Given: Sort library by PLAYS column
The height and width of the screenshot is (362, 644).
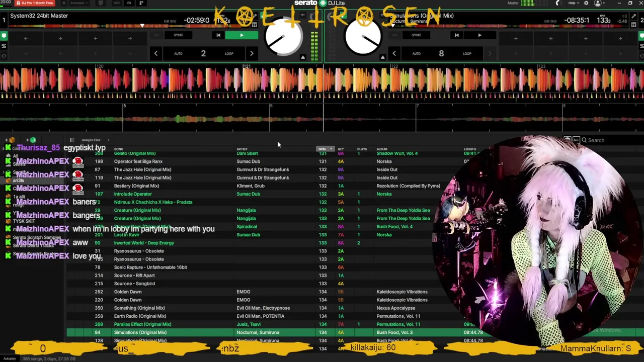Looking at the screenshot, I should tap(362, 149).
